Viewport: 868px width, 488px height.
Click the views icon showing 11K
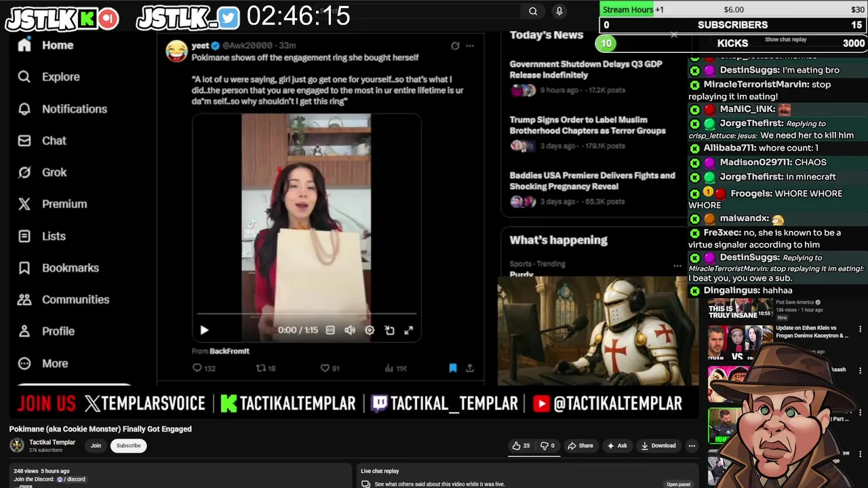389,368
